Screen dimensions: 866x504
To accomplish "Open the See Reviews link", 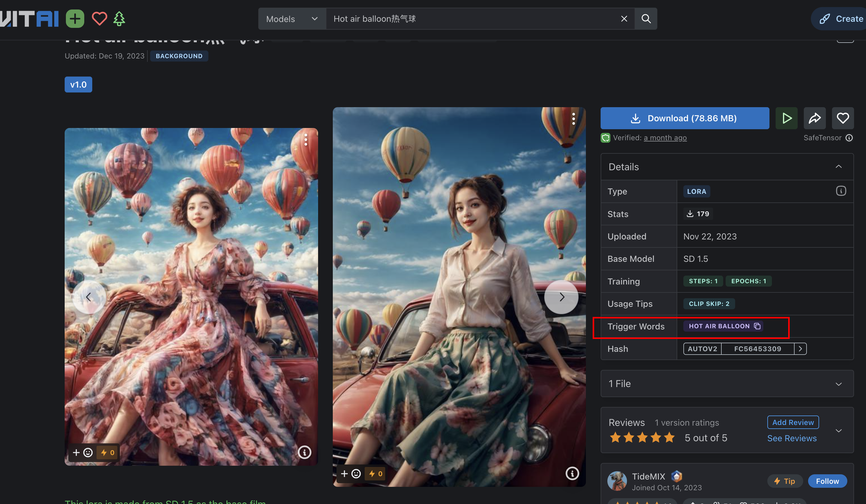I will (x=792, y=438).
